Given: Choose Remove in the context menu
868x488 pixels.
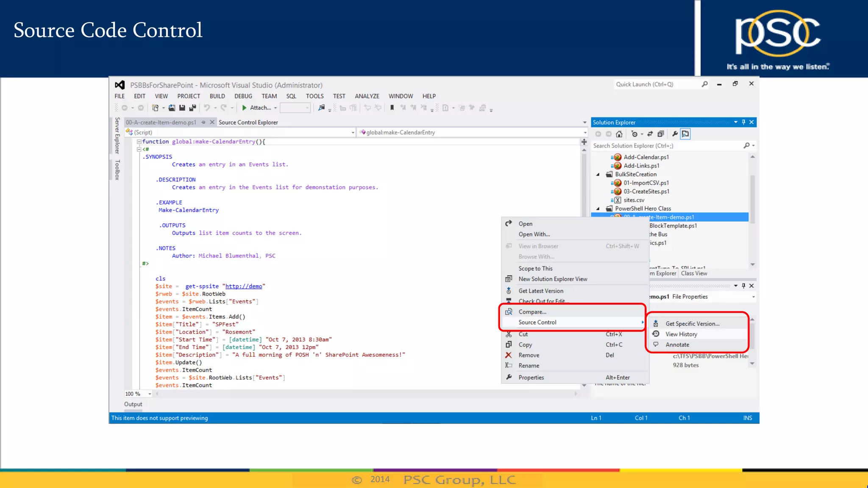Looking at the screenshot, I should click(x=575, y=355).
